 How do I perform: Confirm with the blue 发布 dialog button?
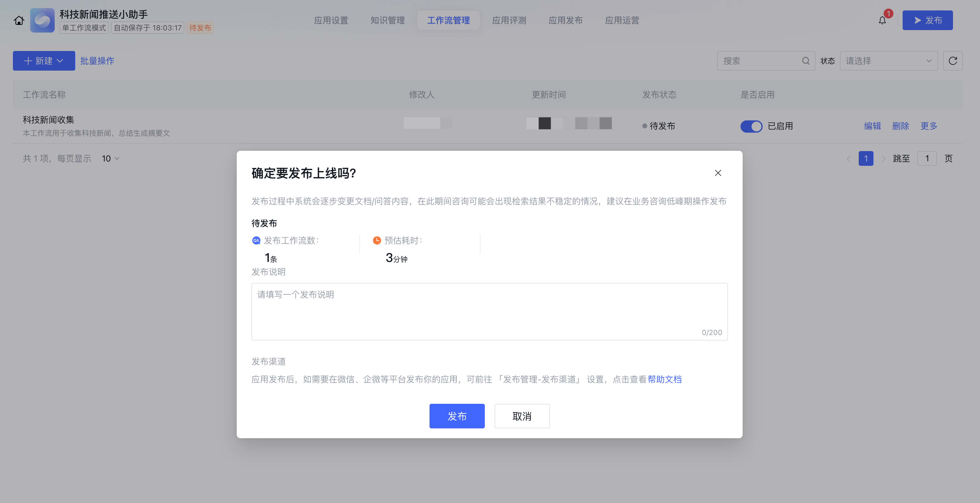pos(457,416)
